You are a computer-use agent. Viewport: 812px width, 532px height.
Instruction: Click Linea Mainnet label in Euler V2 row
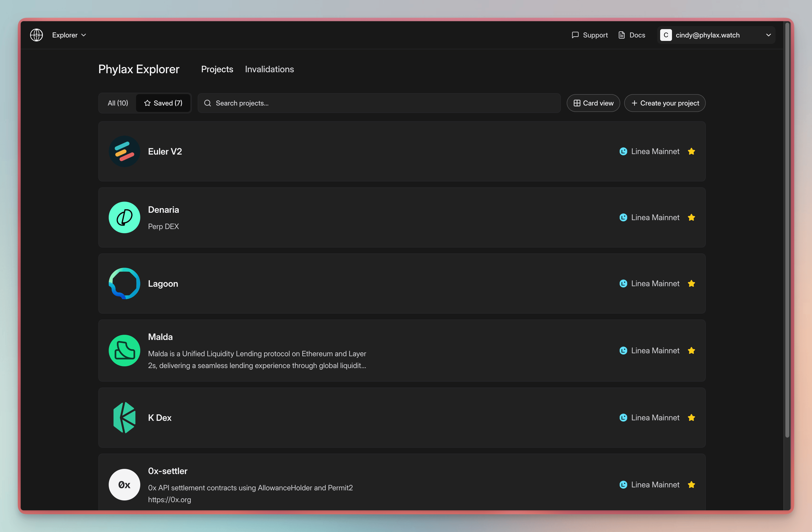[655, 151]
